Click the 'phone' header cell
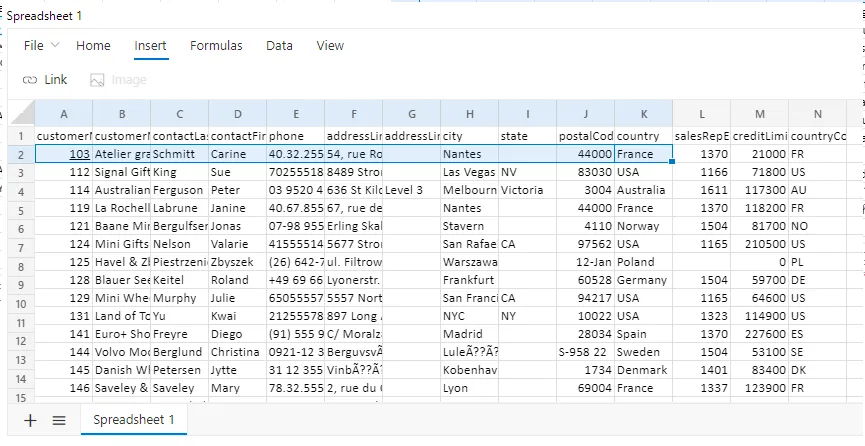Viewport: 865px width, 446px height. coord(296,136)
